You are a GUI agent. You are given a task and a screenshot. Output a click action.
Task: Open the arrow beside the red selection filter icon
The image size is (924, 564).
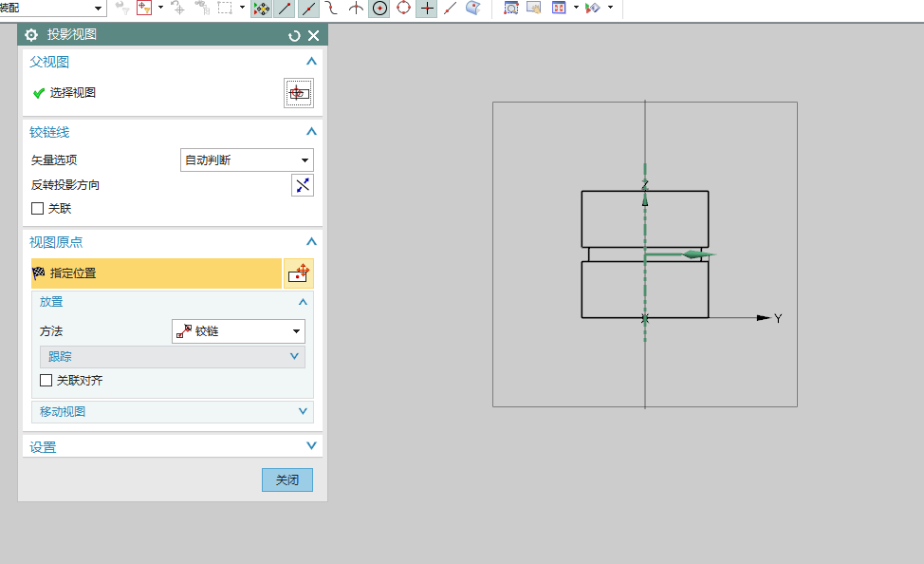coord(160,8)
